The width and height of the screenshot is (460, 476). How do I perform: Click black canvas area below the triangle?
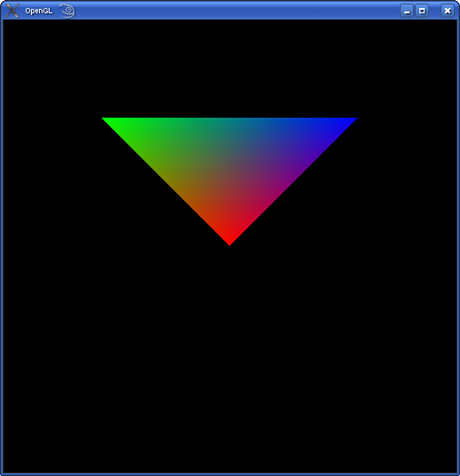tap(230, 358)
